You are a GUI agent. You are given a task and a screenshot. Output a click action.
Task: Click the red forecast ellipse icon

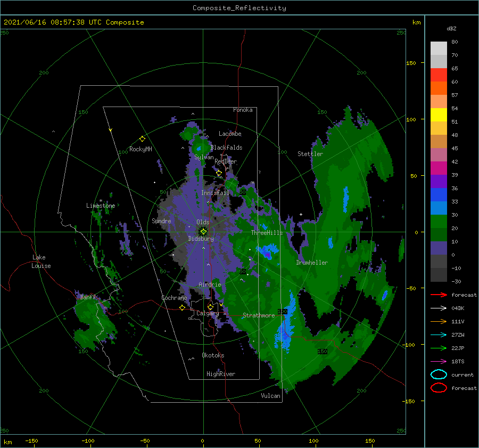coord(439,388)
